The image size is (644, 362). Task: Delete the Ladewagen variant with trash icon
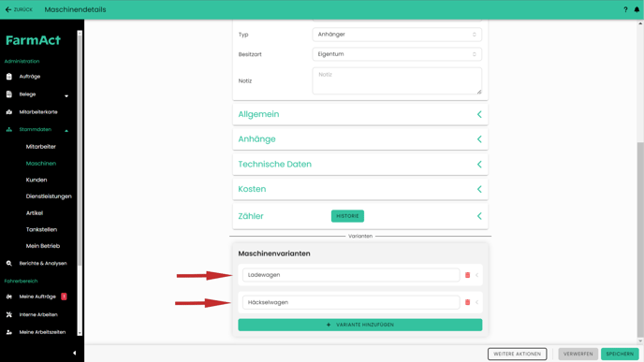[467, 275]
